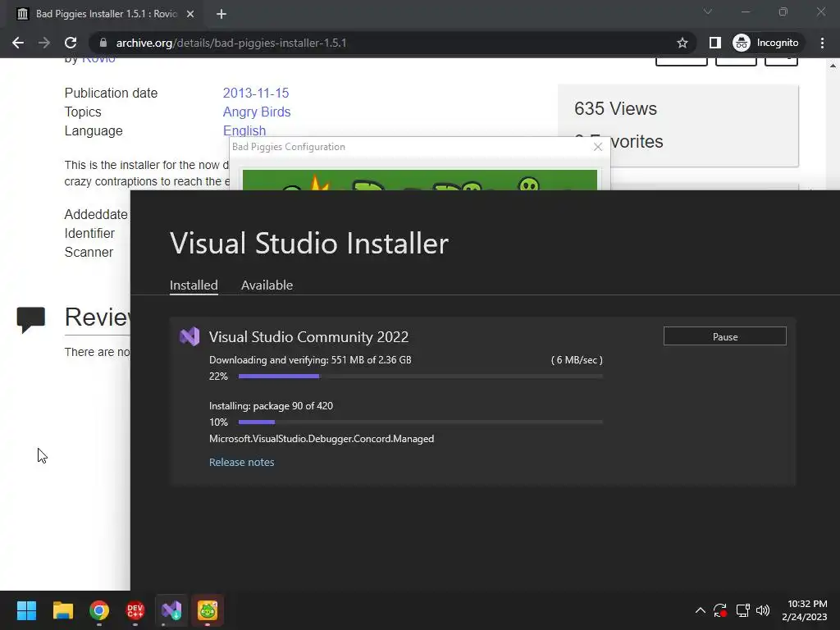Viewport: 840px width, 630px height.
Task: Bookmark this page with the star icon
Action: pyautogui.click(x=682, y=43)
